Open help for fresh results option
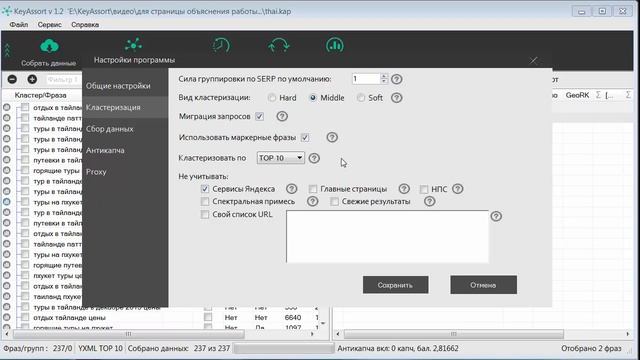This screenshot has height=360, width=640. [x=429, y=201]
